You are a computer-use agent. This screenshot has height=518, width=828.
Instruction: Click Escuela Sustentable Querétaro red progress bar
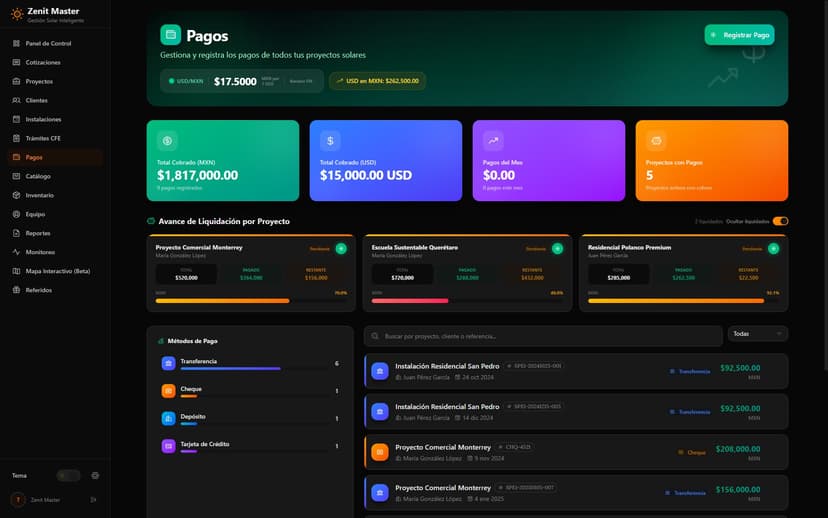click(x=467, y=301)
